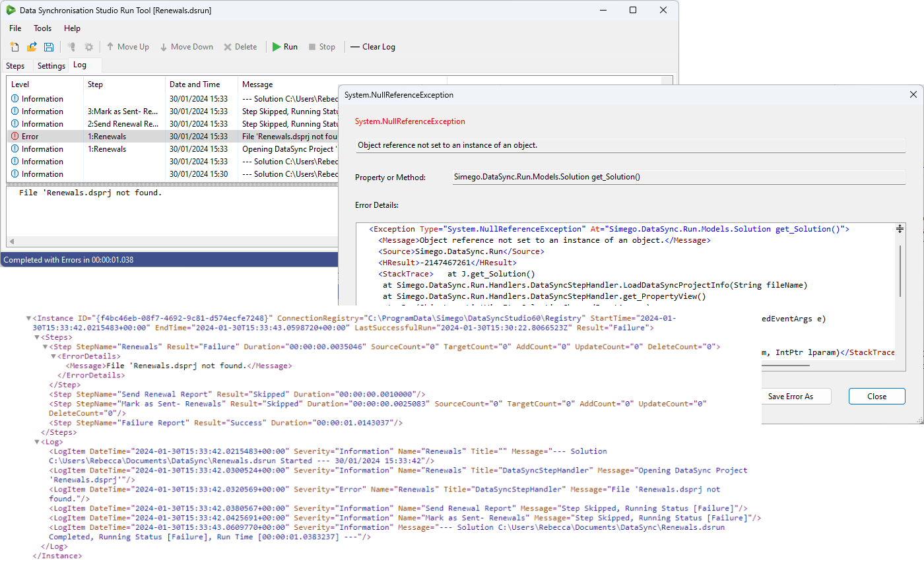
Task: Click the info icon on the '3:Mark as Sent' row
Action: coord(15,111)
